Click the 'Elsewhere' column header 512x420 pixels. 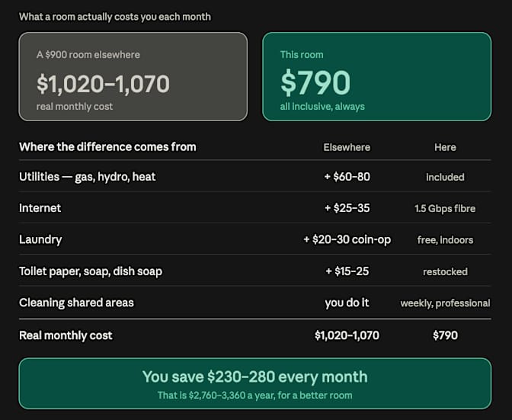point(347,147)
